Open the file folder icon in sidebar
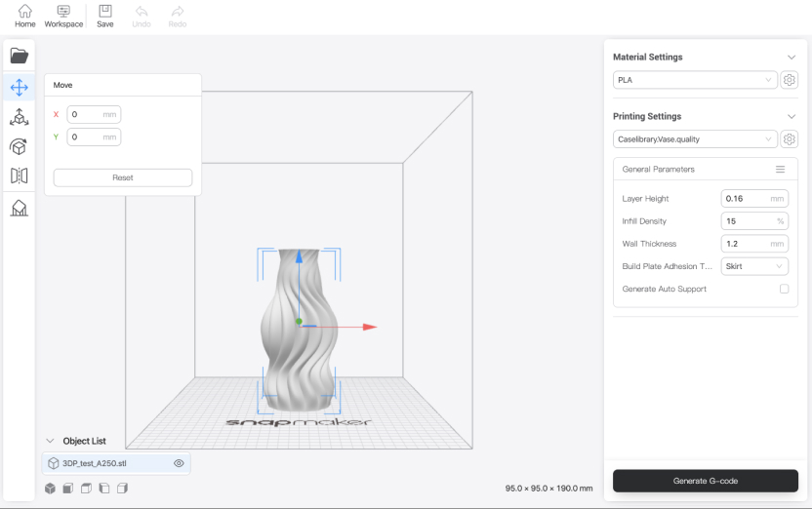 (19, 56)
